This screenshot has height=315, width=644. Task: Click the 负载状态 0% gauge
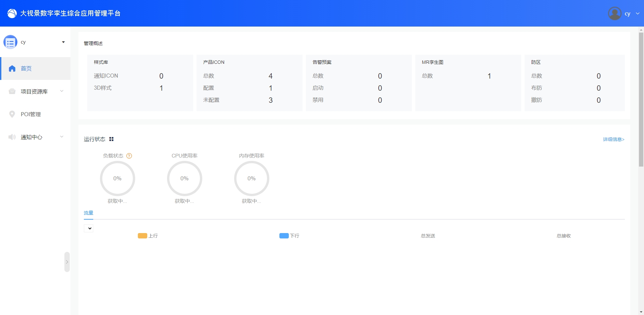117,178
